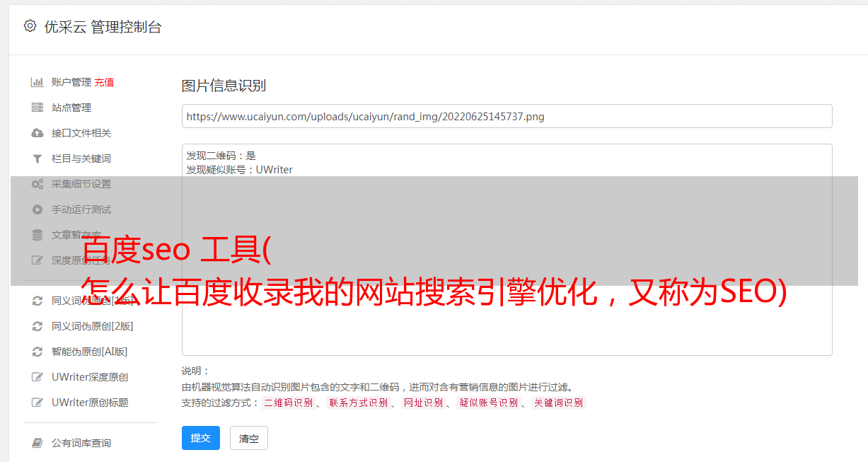Open 站点管理 menu item
This screenshot has width=868, height=462.
coord(71,108)
